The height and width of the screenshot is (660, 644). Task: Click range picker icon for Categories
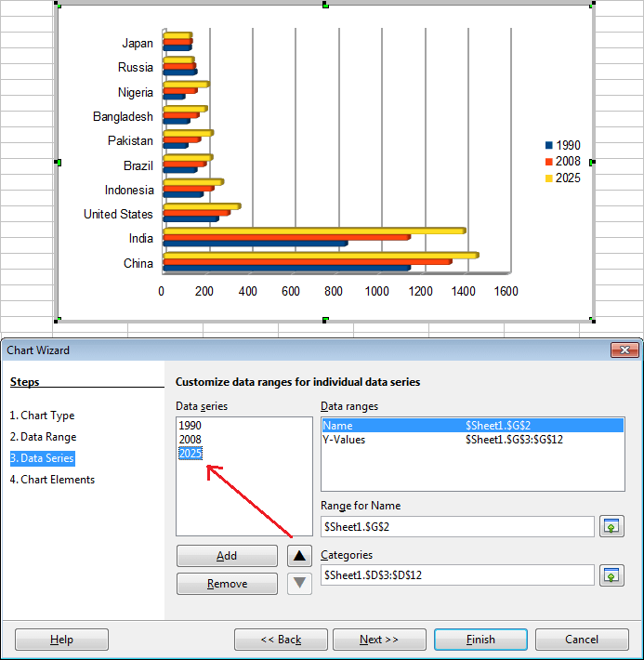(611, 575)
